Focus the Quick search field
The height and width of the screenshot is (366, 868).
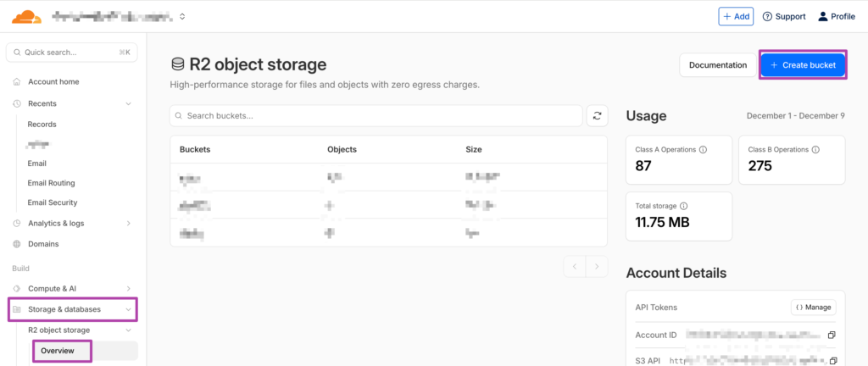coord(72,53)
